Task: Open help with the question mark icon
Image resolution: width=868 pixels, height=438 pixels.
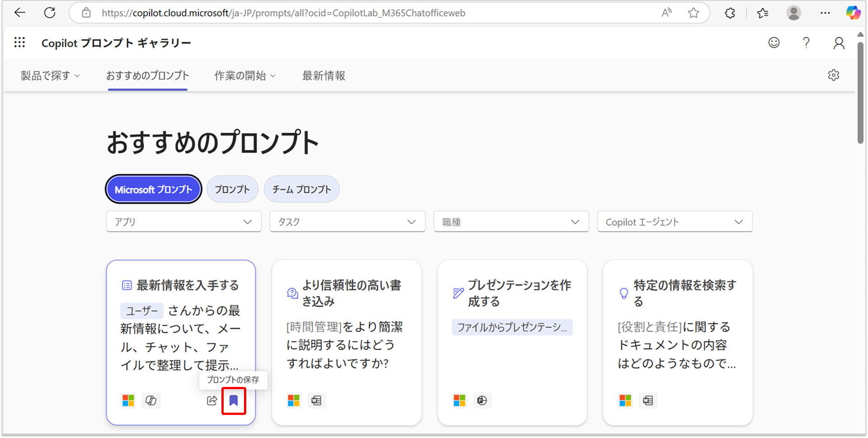Action: click(806, 42)
